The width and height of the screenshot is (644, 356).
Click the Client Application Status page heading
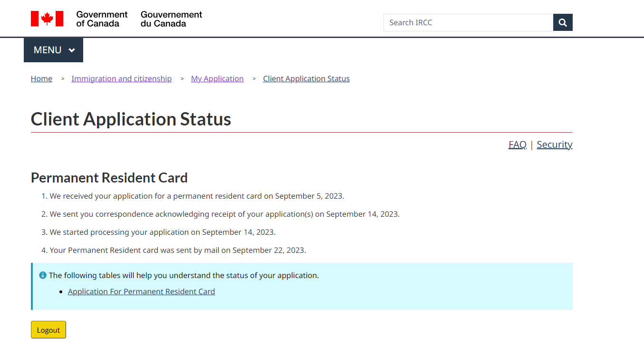click(131, 119)
